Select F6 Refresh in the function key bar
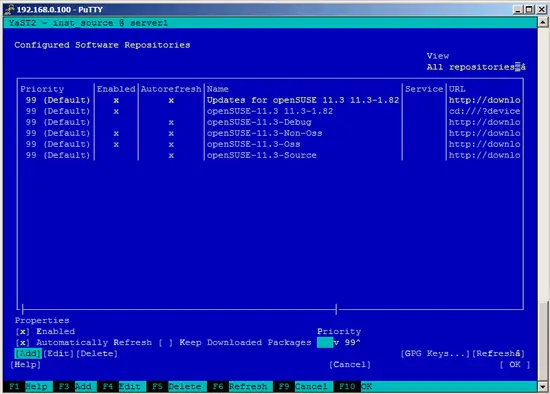The width and height of the screenshot is (550, 394). pos(240,387)
